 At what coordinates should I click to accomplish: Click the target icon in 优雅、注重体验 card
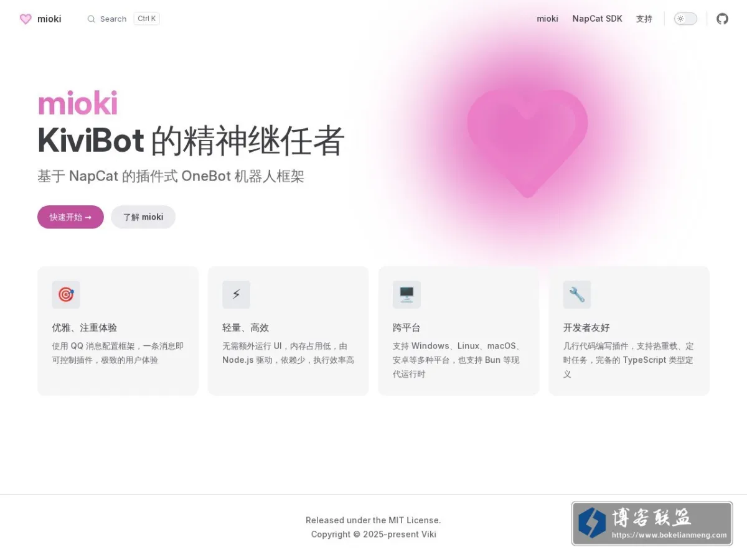point(66,294)
